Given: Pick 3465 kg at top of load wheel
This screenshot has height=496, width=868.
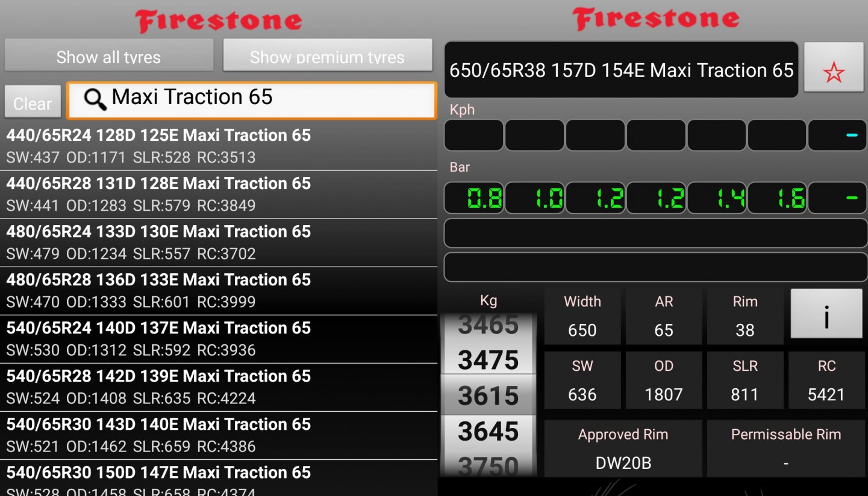Looking at the screenshot, I should point(489,326).
